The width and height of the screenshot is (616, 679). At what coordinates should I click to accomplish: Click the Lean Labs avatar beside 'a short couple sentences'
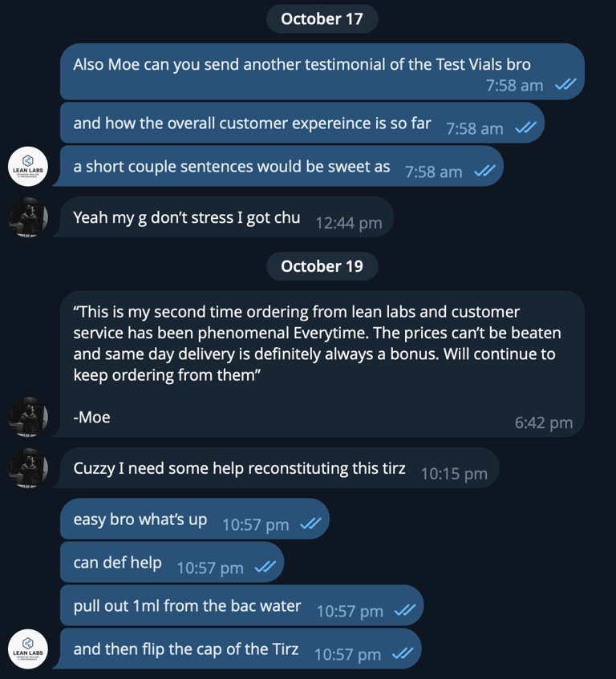tap(28, 167)
